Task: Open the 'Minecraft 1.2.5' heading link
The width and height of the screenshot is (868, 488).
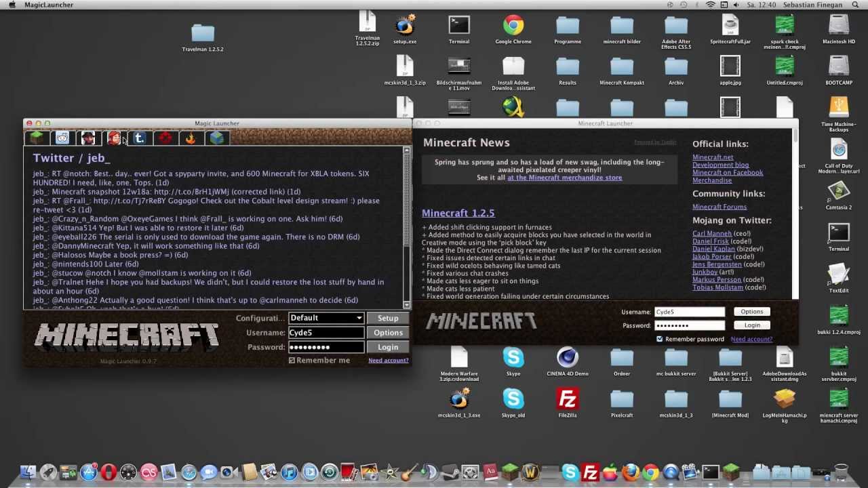Action: [458, 213]
